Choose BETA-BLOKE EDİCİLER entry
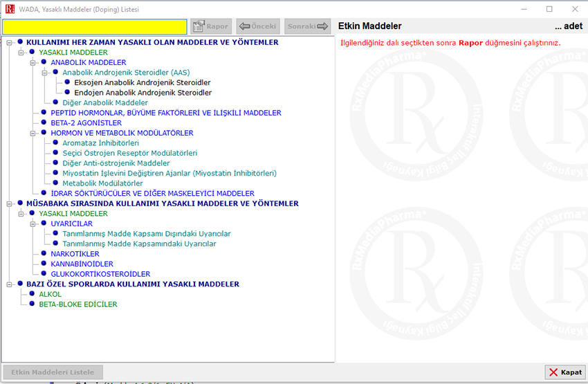This screenshot has height=384, width=588. (77, 304)
